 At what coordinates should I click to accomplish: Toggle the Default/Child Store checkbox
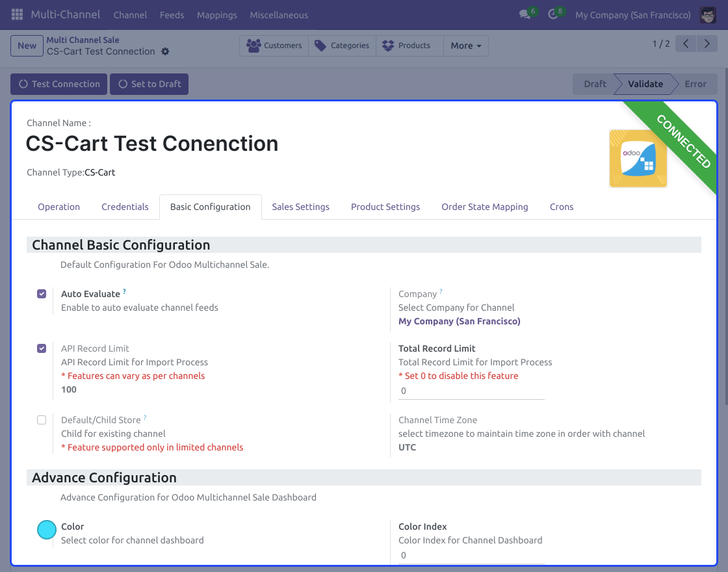click(42, 420)
